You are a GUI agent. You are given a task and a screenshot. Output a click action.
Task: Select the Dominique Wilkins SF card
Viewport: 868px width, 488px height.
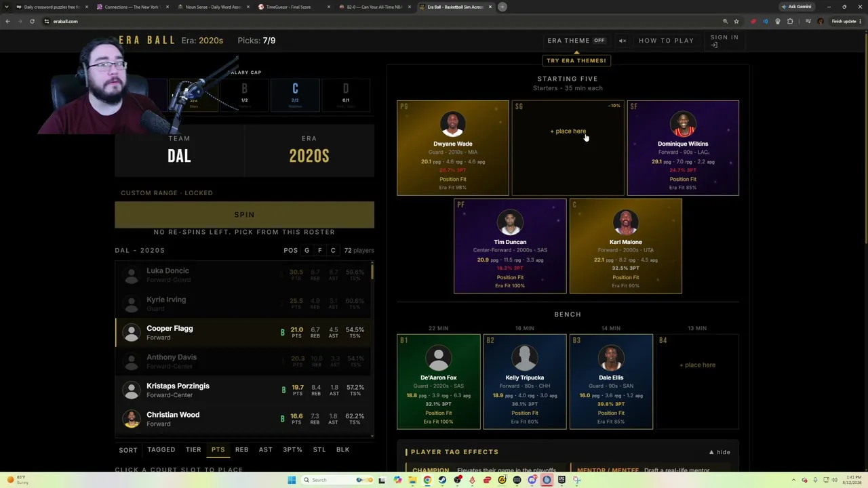tap(683, 148)
